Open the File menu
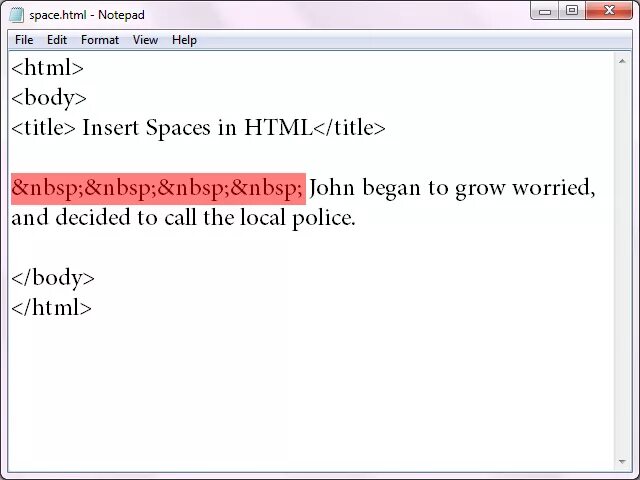 (24, 40)
